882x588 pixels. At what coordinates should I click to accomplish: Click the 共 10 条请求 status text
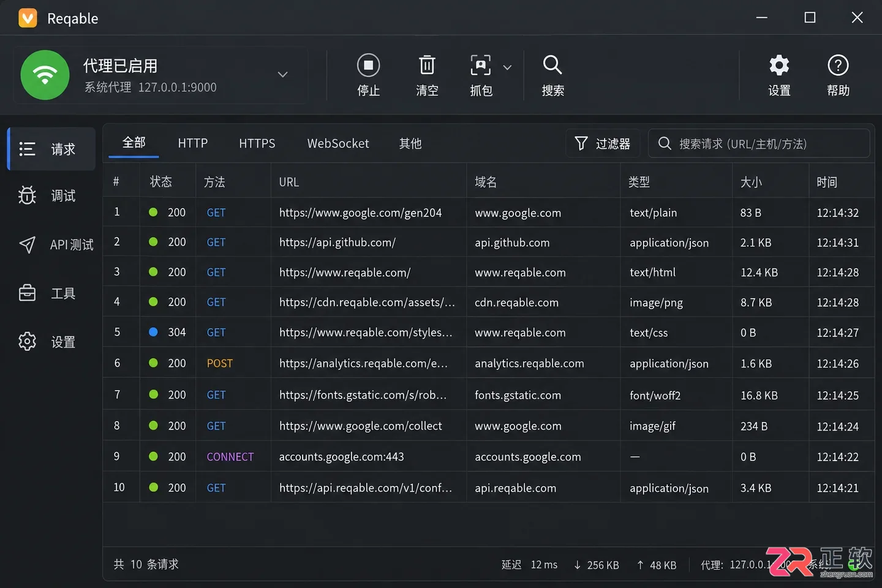(146, 564)
